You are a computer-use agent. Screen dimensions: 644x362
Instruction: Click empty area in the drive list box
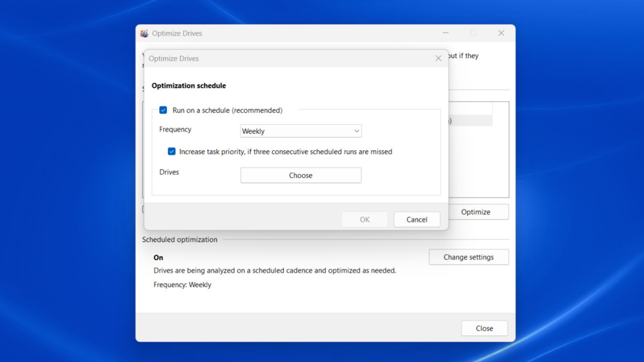click(x=479, y=161)
